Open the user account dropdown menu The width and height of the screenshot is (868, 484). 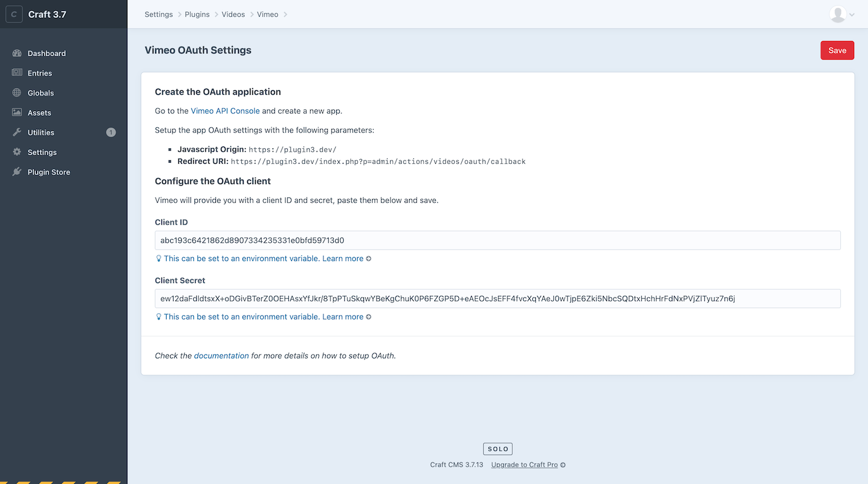[842, 14]
